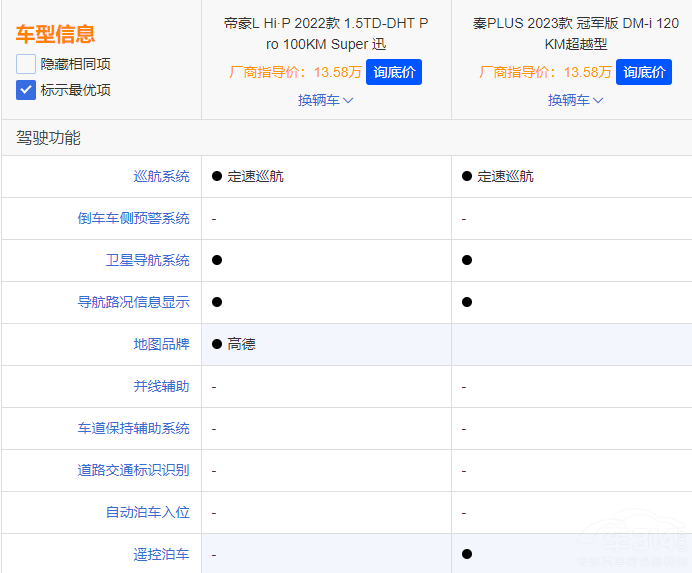Click the 帝豪L Hi·P 2022款 model title

coord(326,33)
